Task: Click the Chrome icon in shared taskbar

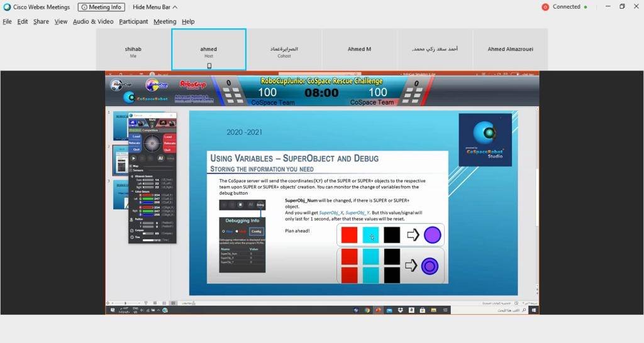Action: 367,310
